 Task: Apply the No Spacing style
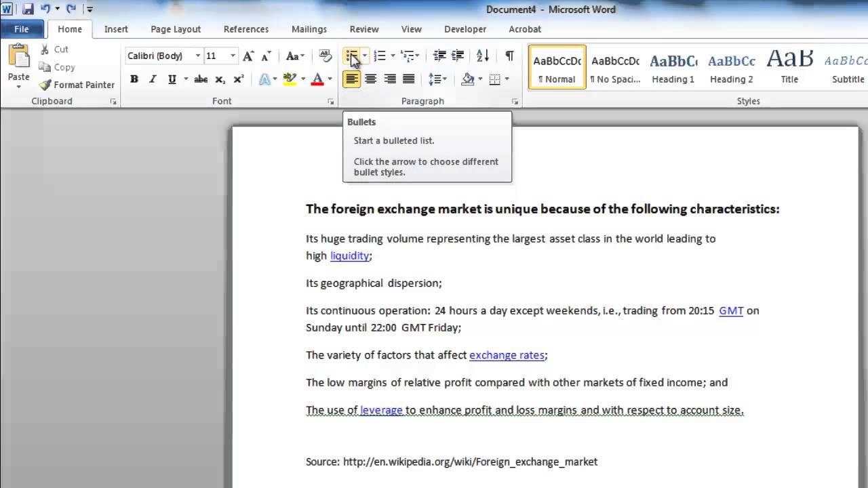tap(615, 67)
